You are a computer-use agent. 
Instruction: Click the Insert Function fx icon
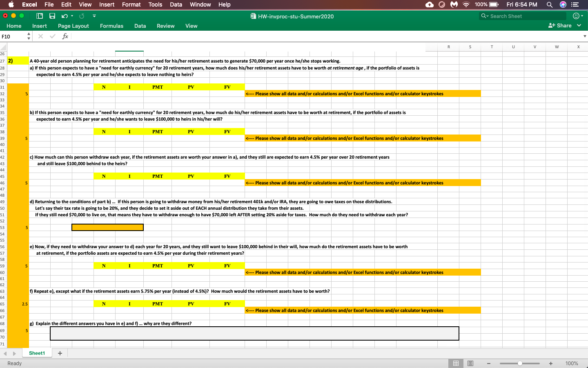pyautogui.click(x=65, y=36)
